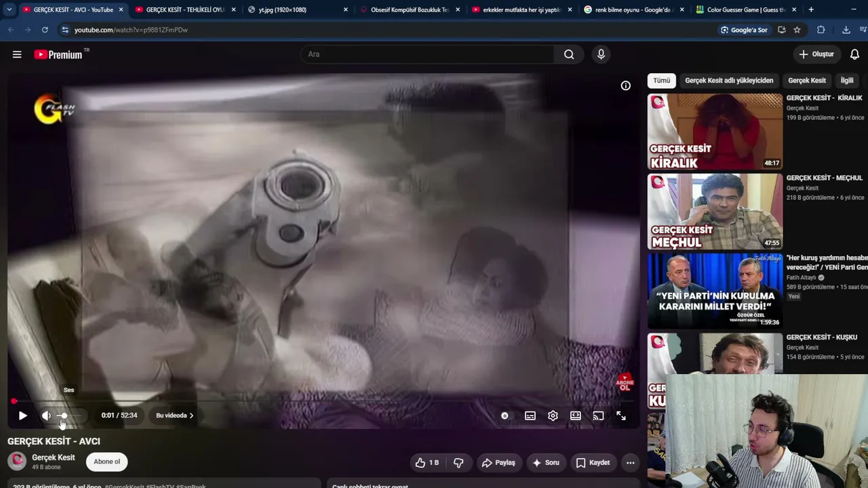Open "GERÇEK KESİT - KUŞKU" title link
The height and width of the screenshot is (488, 868).
point(821,338)
